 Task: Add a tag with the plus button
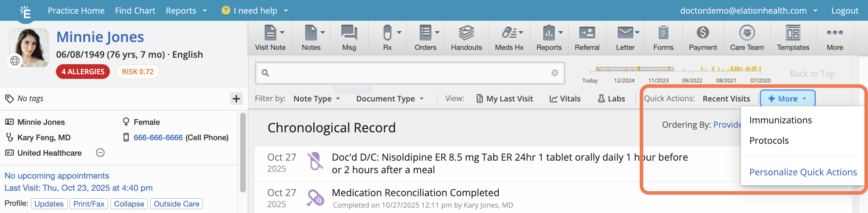tap(236, 99)
